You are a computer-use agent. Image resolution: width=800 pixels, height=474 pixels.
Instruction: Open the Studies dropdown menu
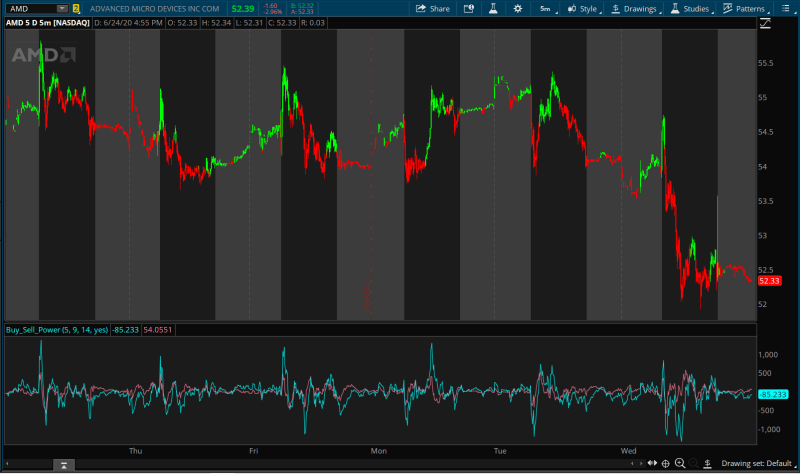(691, 9)
